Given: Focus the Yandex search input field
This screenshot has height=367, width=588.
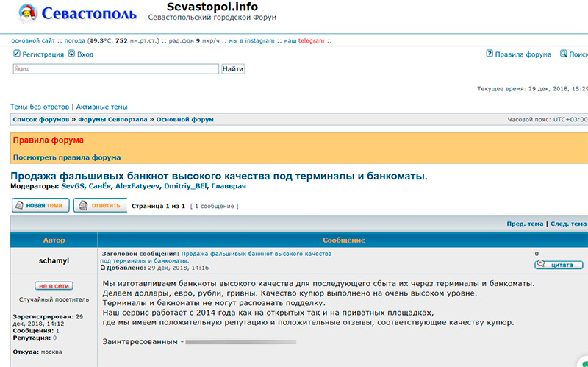Looking at the screenshot, I should (x=116, y=68).
